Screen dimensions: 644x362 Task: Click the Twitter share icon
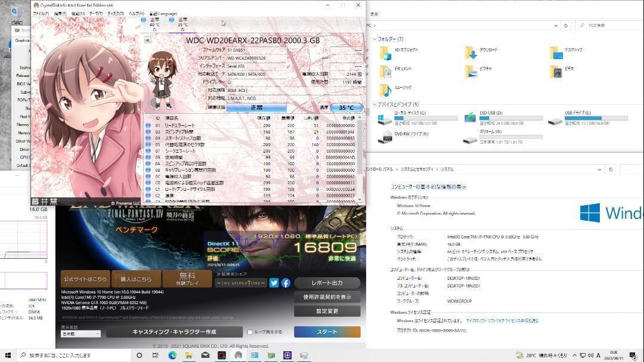274,282
